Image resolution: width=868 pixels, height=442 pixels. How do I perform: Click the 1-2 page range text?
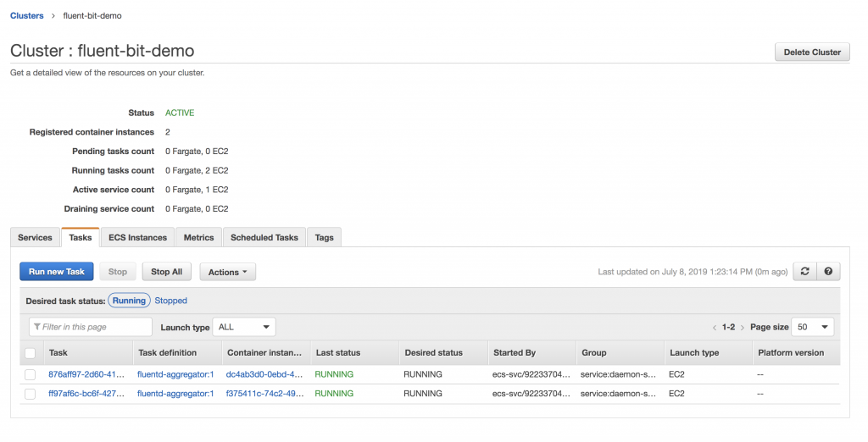point(728,327)
